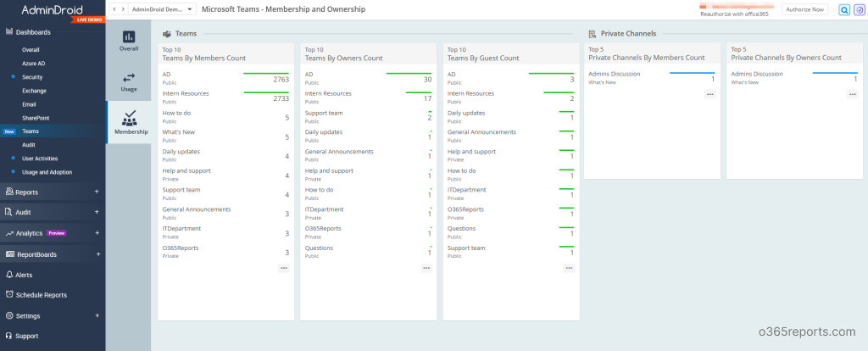Switch to the Usage tab

tap(129, 81)
